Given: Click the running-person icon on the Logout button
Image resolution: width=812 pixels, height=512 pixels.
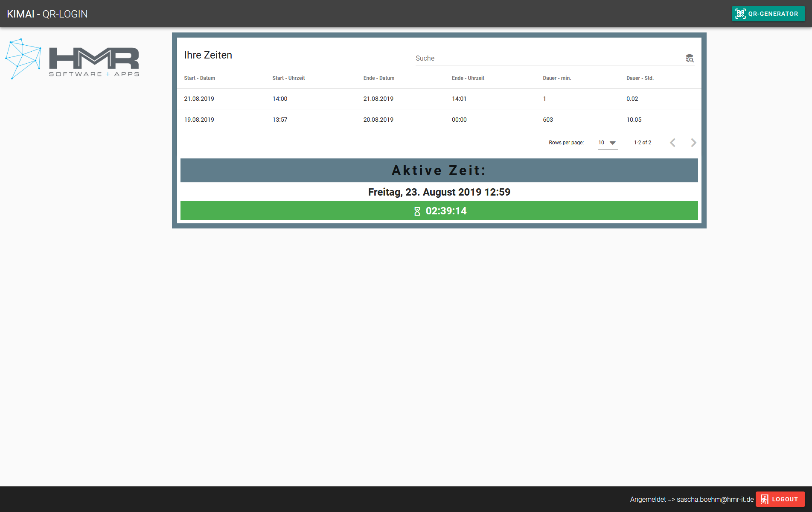Looking at the screenshot, I should [764, 499].
